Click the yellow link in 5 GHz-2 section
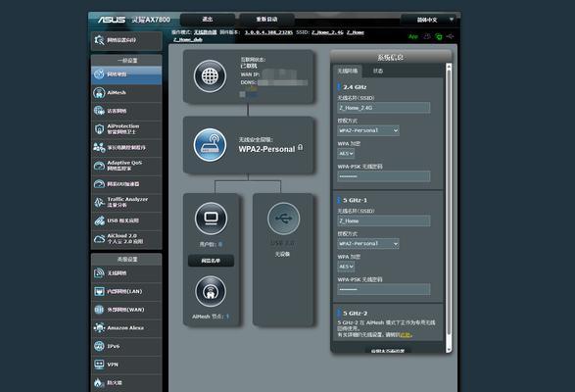The image size is (575, 392). pos(406,335)
